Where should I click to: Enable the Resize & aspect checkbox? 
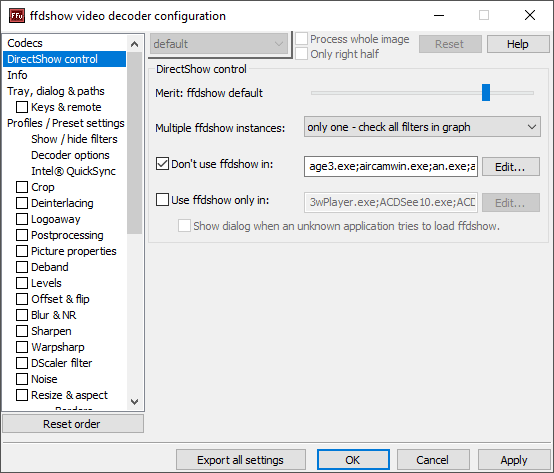click(x=22, y=395)
